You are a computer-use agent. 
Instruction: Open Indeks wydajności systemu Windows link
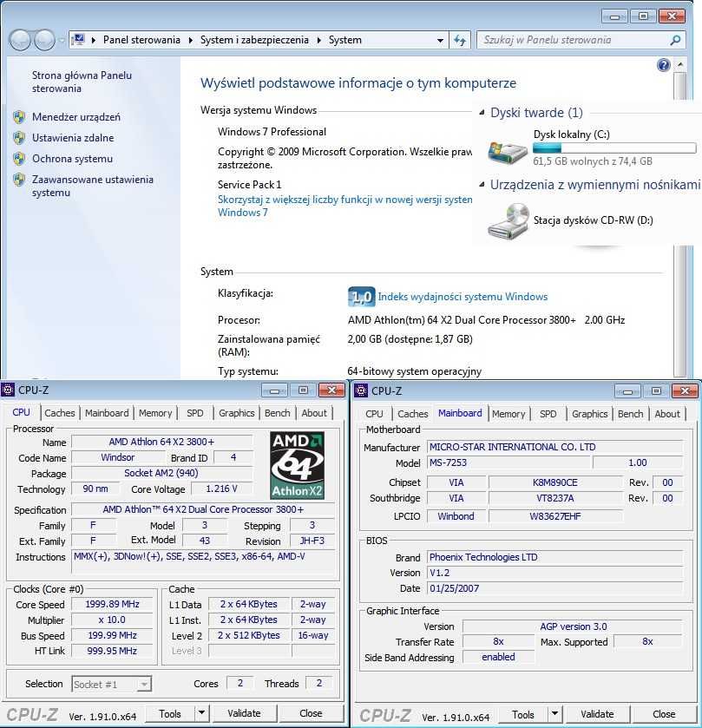point(463,297)
